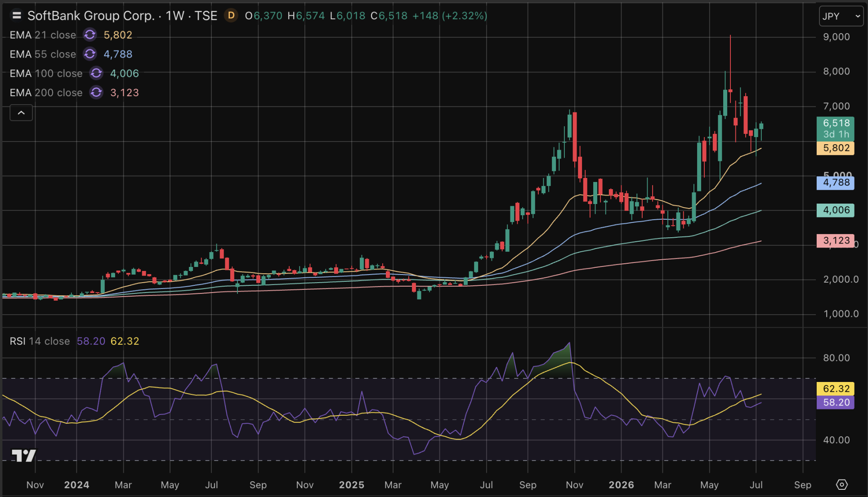Click the change value +148 (+2.32%)
Image resolution: width=868 pixels, height=497 pixels.
click(450, 16)
